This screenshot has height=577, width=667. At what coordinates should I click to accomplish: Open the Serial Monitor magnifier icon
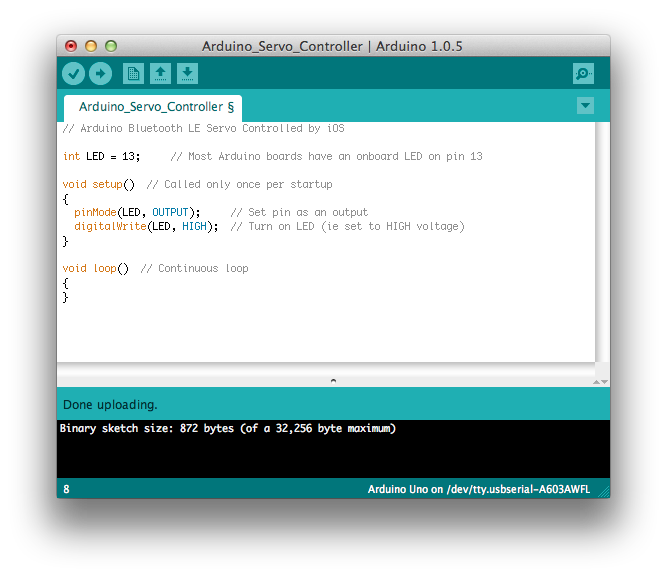pos(583,74)
